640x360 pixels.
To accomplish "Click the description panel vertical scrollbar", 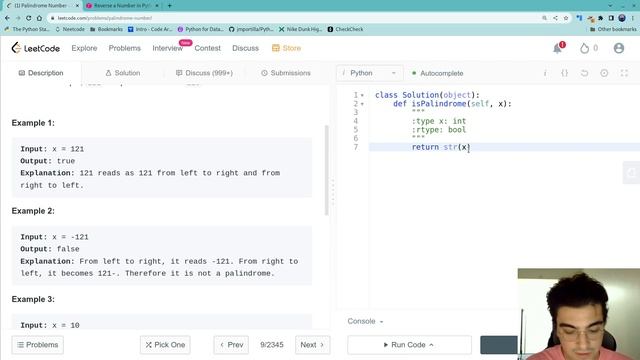I will point(327,170).
